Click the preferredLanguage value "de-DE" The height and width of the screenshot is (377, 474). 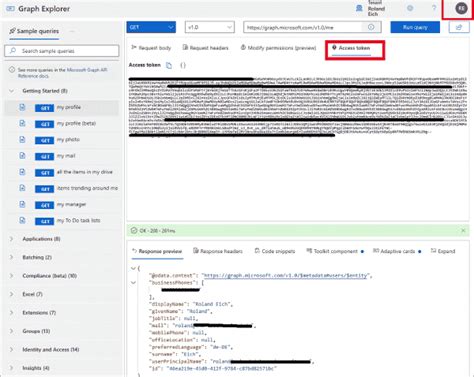[x=220, y=347]
